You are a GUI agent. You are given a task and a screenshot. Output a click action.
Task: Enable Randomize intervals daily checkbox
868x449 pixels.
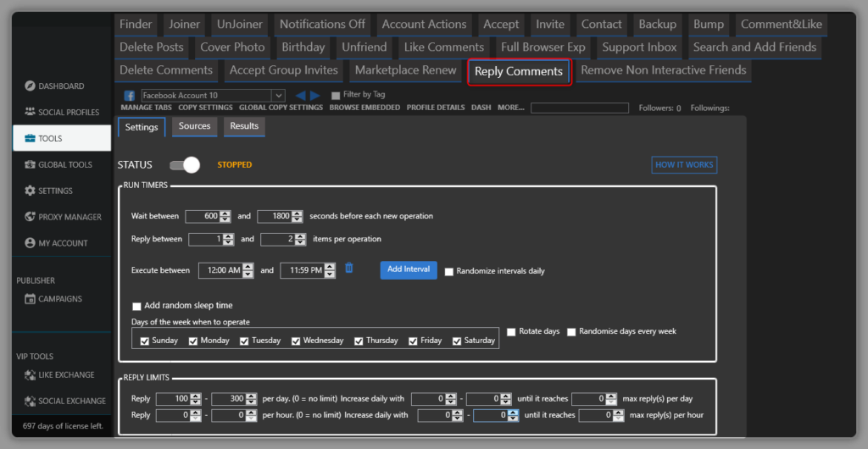point(449,272)
